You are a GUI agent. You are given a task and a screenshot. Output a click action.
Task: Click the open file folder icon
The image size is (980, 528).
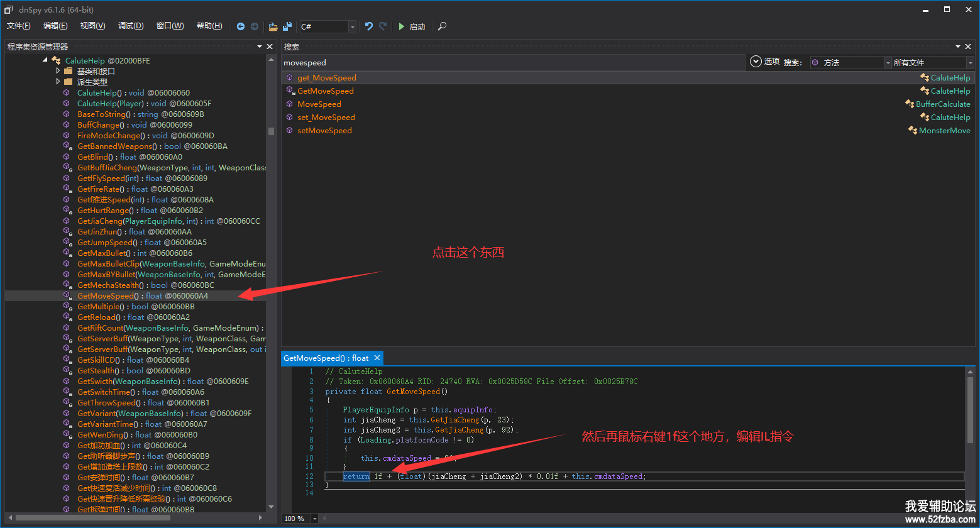click(x=273, y=26)
